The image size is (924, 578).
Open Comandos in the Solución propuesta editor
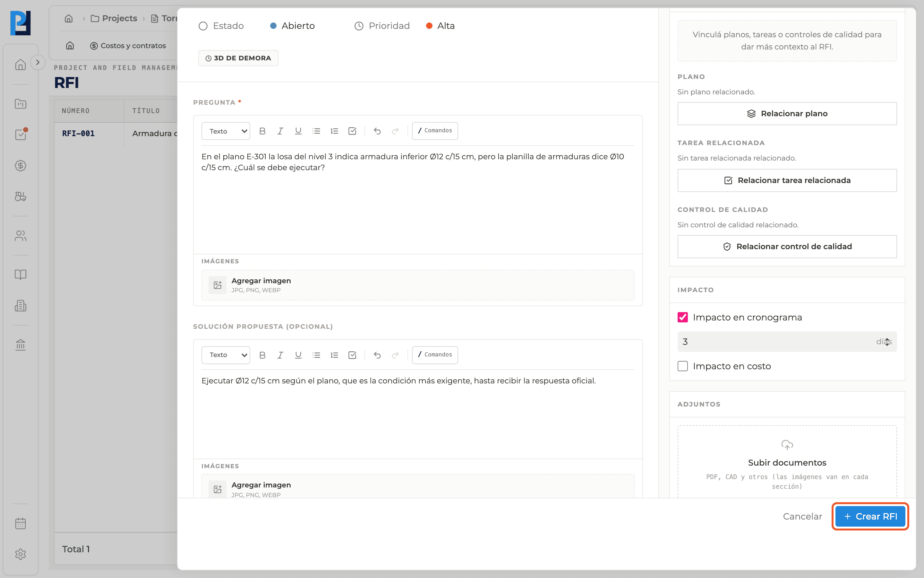pyautogui.click(x=435, y=355)
